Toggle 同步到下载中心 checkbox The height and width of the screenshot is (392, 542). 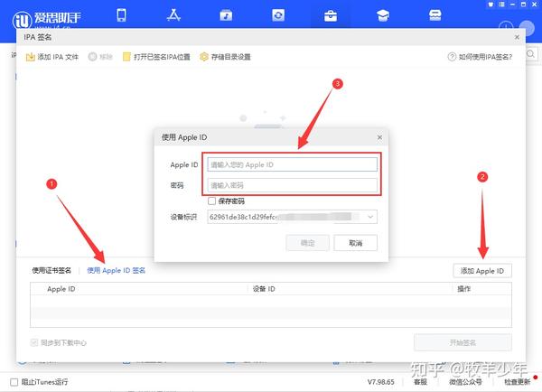(34, 342)
